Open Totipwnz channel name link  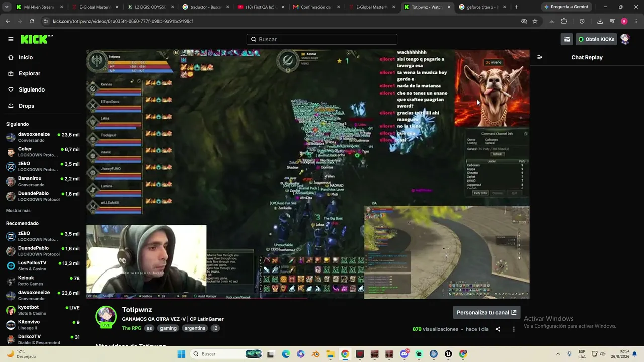[137, 310]
